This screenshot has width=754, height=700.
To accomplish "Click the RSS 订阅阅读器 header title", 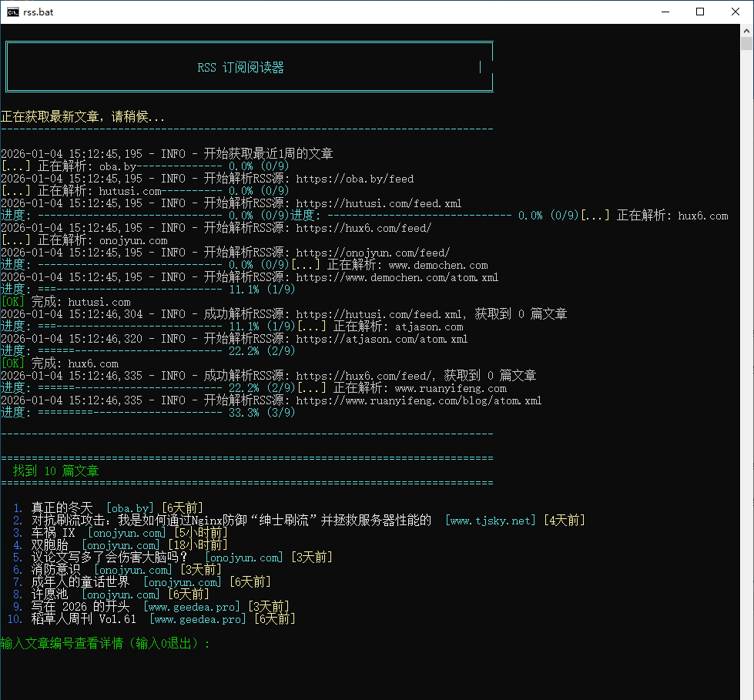I will 240,68.
